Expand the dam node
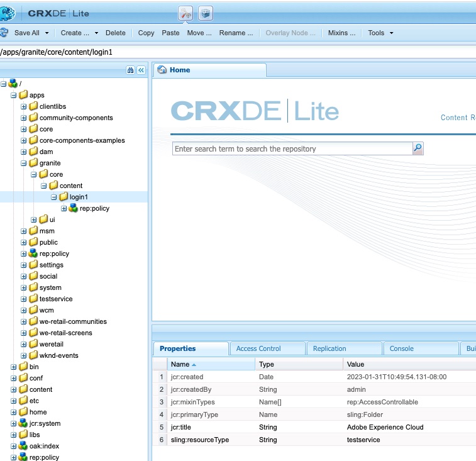476x461 pixels. pos(24,152)
